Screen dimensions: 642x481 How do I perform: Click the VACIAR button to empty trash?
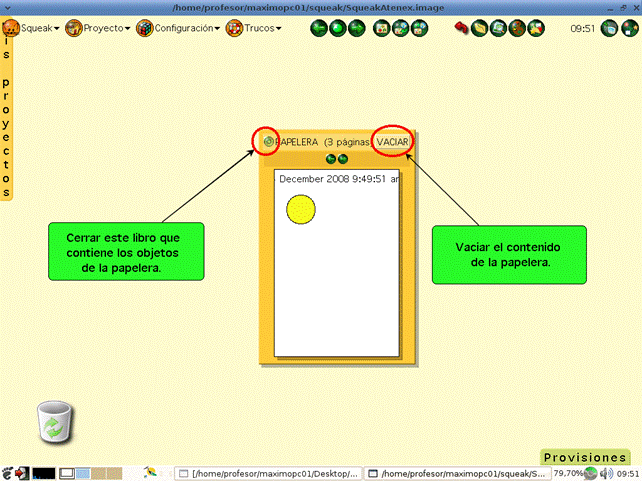click(x=392, y=143)
